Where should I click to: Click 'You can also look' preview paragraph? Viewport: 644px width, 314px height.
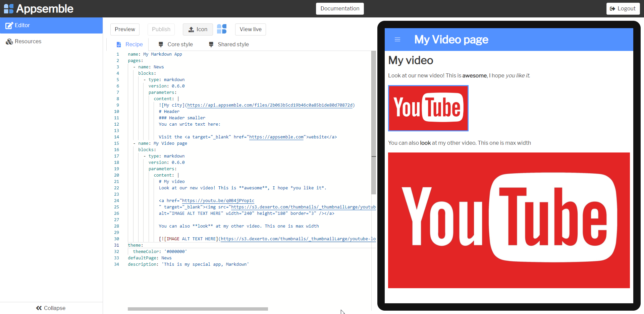pyautogui.click(x=460, y=143)
